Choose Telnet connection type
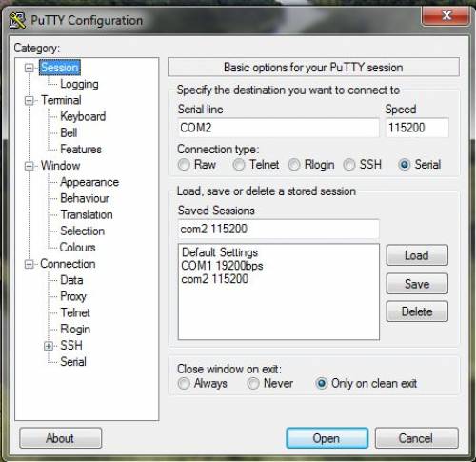476x462 pixels. pos(239,165)
